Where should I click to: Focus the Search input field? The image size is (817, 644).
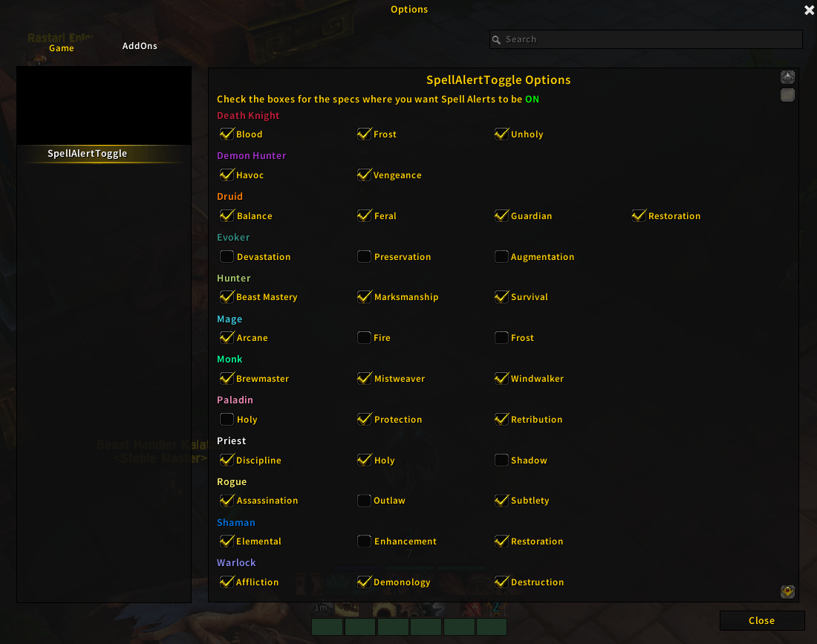point(646,39)
